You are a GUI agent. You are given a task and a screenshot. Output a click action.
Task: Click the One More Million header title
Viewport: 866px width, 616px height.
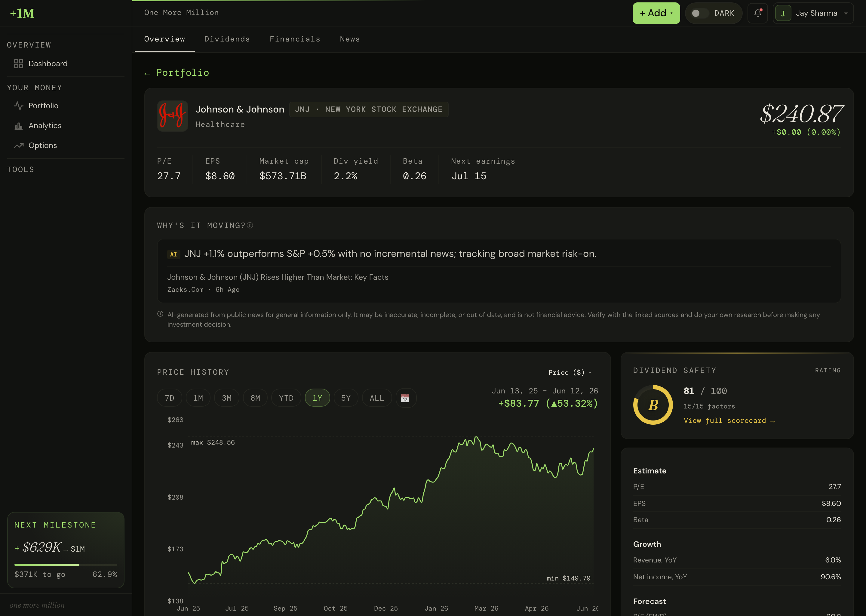click(181, 13)
